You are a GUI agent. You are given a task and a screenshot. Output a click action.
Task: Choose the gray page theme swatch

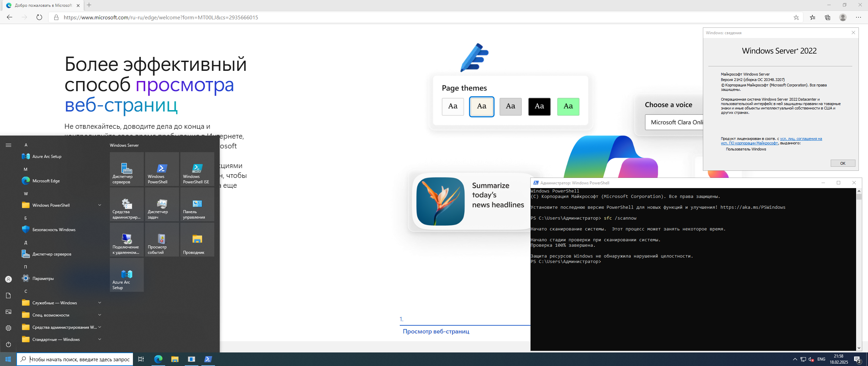point(510,106)
